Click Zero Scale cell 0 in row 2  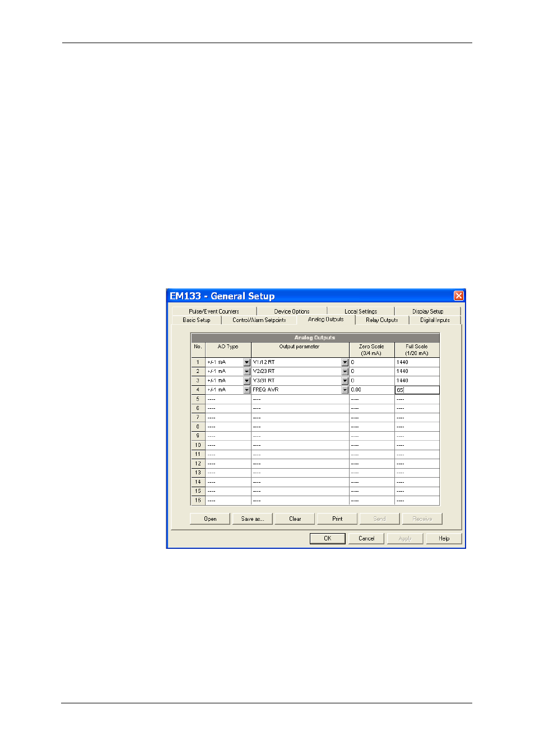[372, 371]
